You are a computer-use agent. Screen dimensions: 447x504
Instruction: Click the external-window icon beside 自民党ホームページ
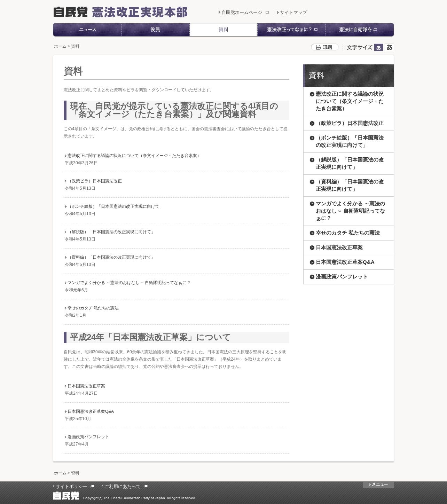[267, 13]
